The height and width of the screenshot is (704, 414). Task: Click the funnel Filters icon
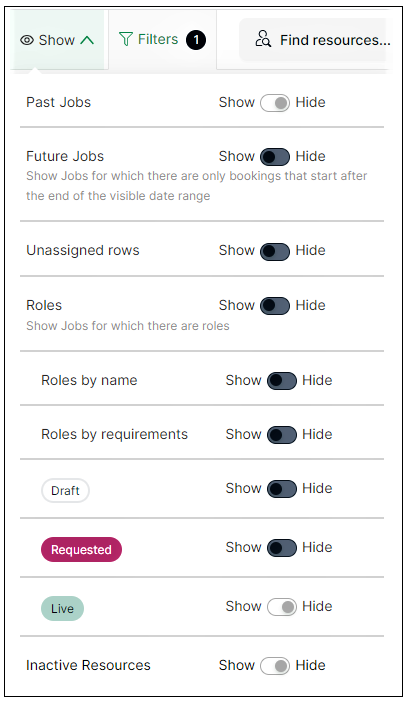pos(126,40)
